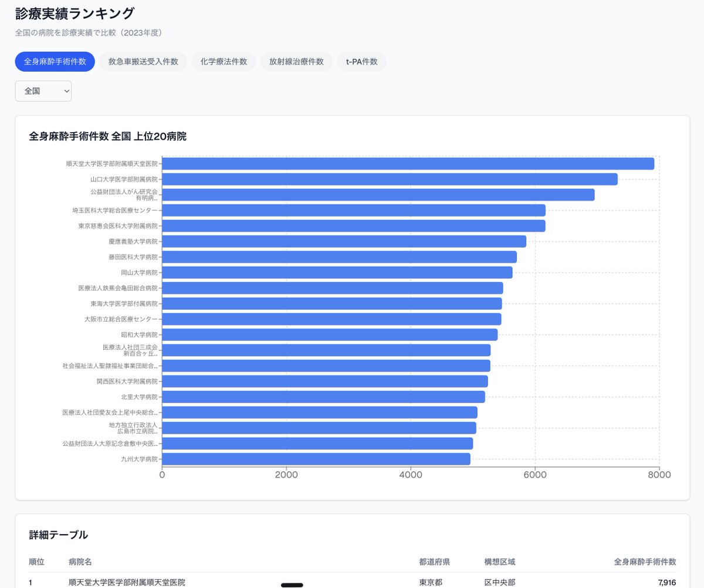
Task: Click the bar for 埼玉医科大学総合医療センター
Action: pyautogui.click(x=354, y=210)
